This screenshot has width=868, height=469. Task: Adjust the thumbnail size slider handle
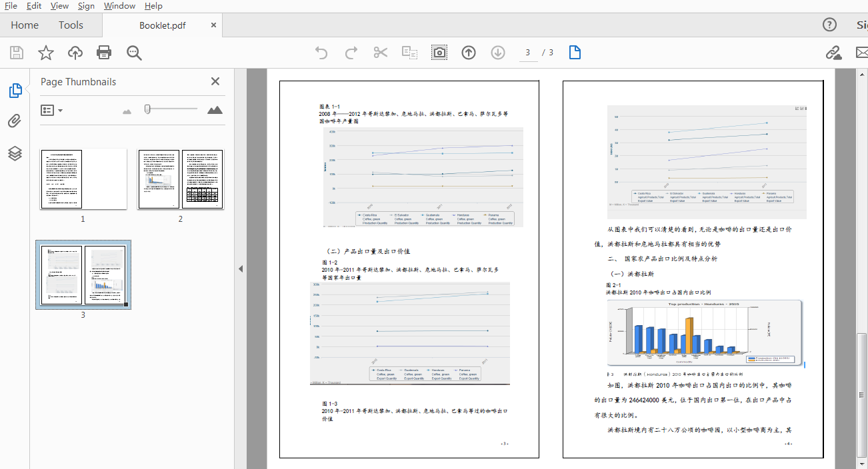[x=147, y=109]
